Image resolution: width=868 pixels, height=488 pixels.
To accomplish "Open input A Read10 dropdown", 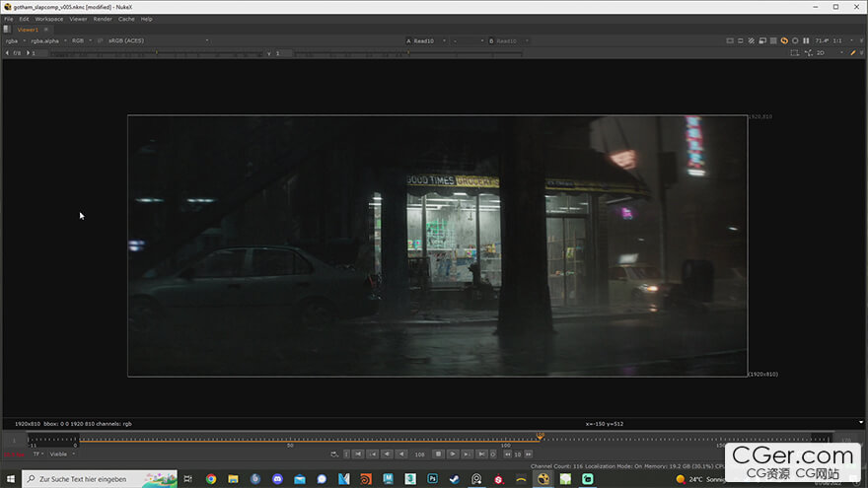I will point(426,41).
